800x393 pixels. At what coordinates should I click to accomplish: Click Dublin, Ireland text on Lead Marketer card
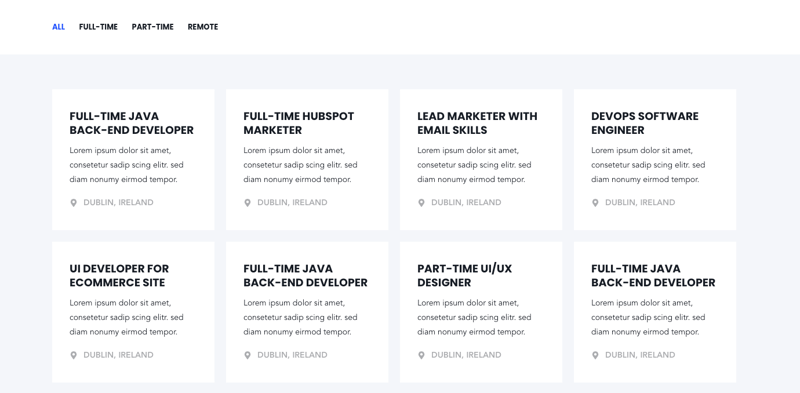466,203
